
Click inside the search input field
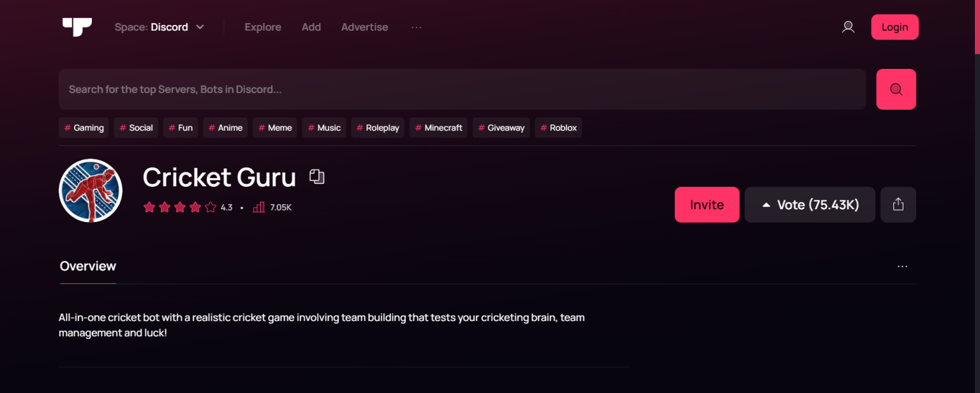pos(447,89)
